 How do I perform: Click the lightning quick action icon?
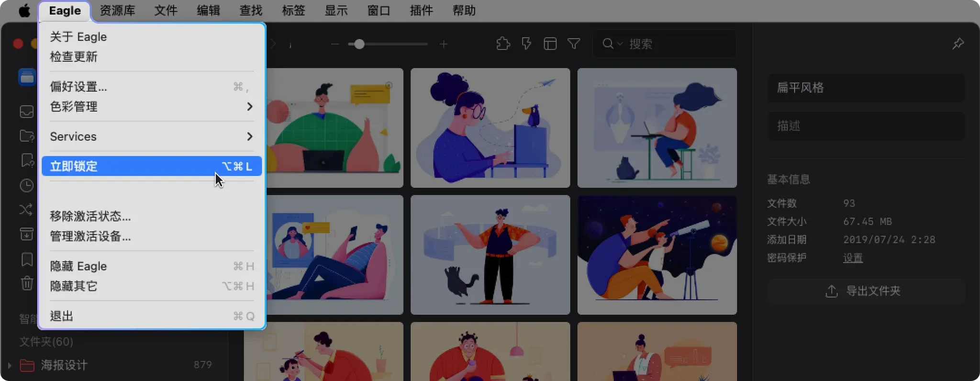(x=526, y=44)
